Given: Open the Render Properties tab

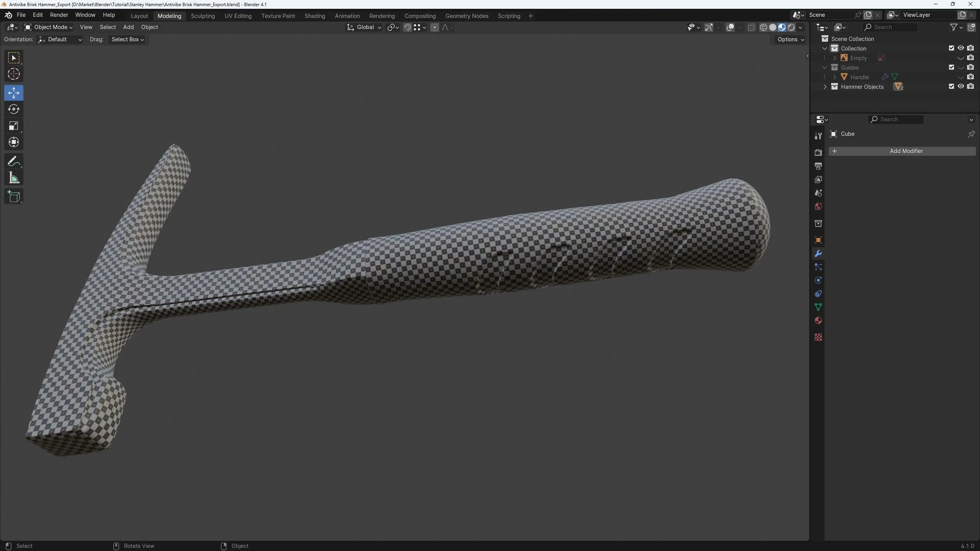Looking at the screenshot, I should [818, 152].
